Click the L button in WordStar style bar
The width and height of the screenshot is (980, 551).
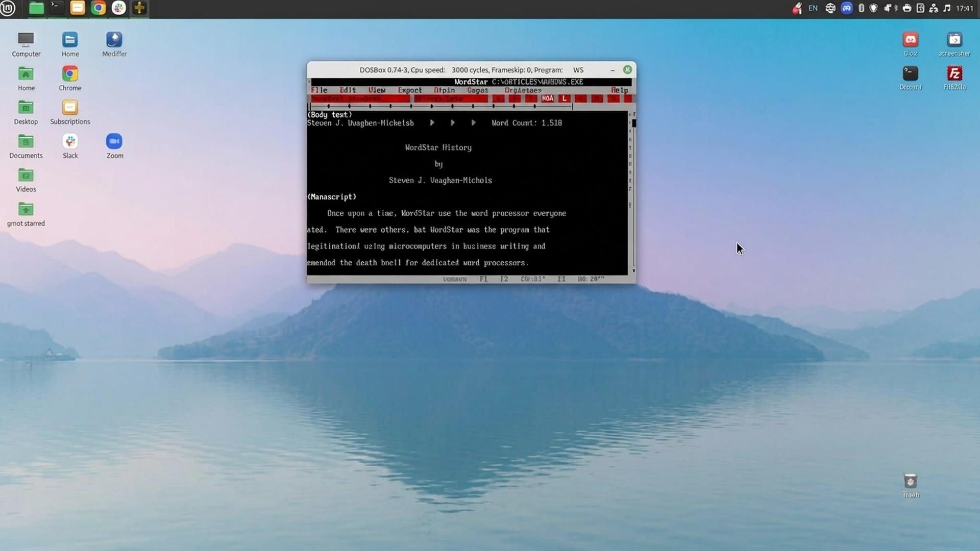(564, 98)
